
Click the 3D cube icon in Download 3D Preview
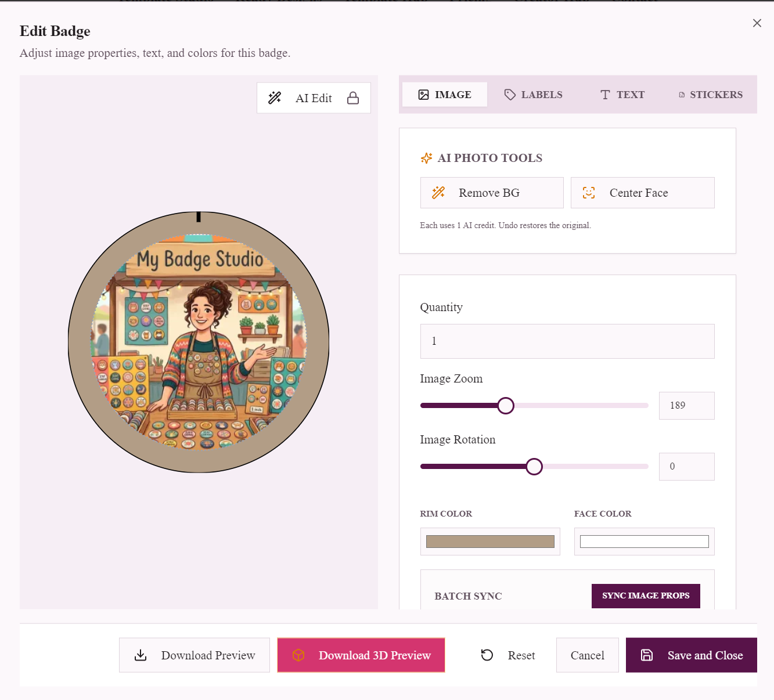(x=298, y=655)
